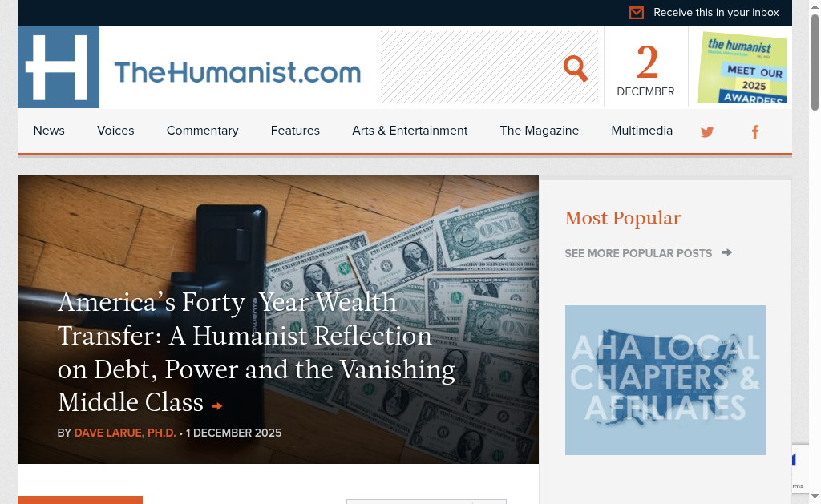
Task: Select Multimedia in navigation bar
Action: pyautogui.click(x=642, y=131)
